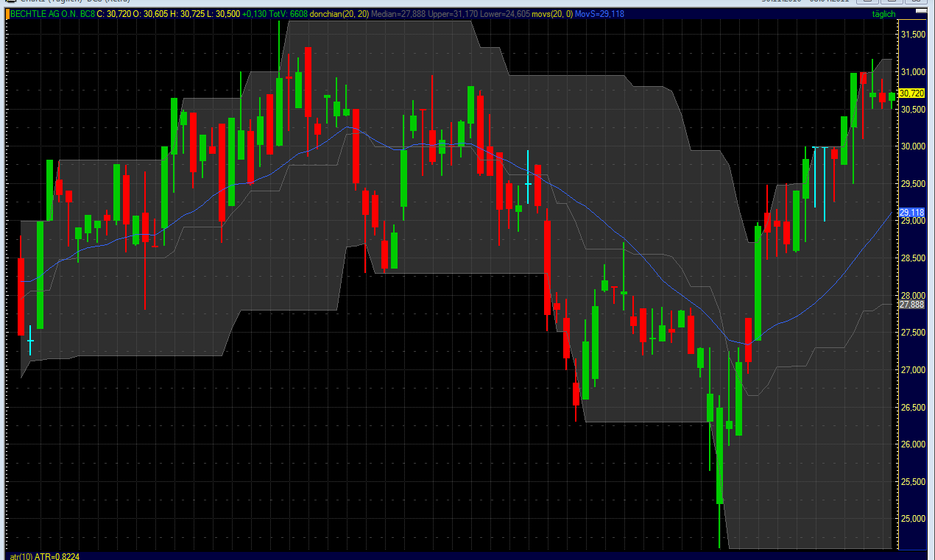Image resolution: width=935 pixels, height=560 pixels.
Task: Click the 25,000 price axis label
Action: click(912, 520)
